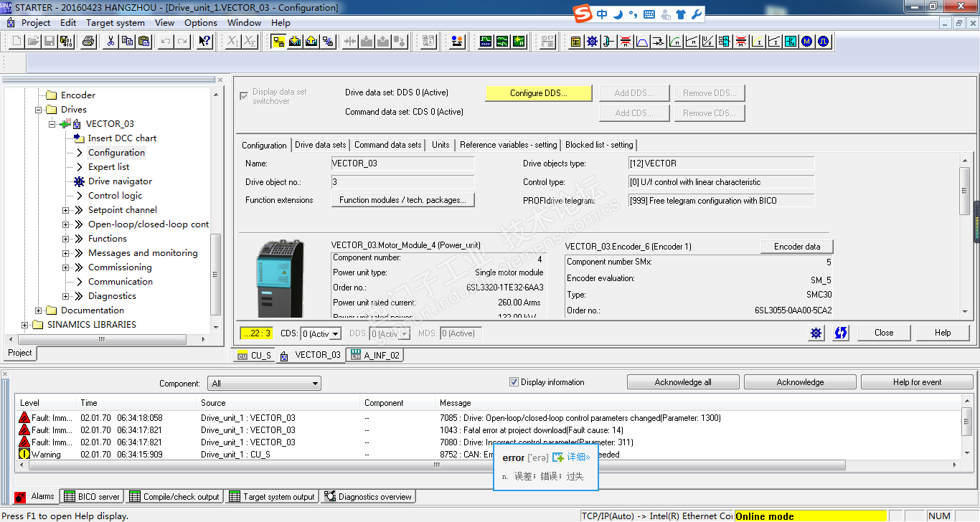Select Insert DCC chart tree entry
The width and height of the screenshot is (980, 522).
[x=122, y=138]
